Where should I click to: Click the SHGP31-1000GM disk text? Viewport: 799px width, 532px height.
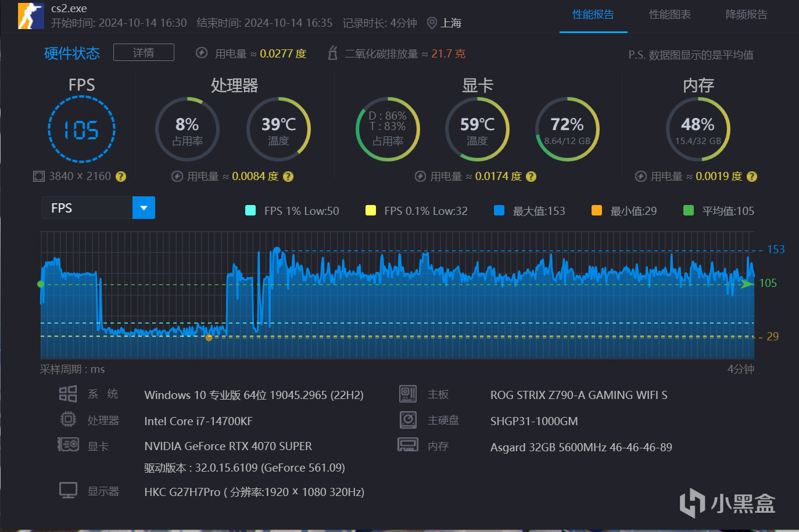click(x=534, y=421)
